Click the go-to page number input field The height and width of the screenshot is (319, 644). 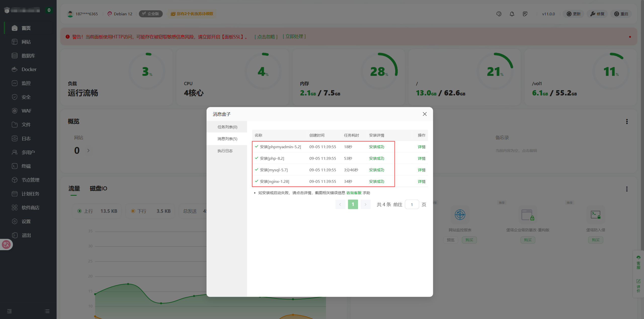[412, 204]
